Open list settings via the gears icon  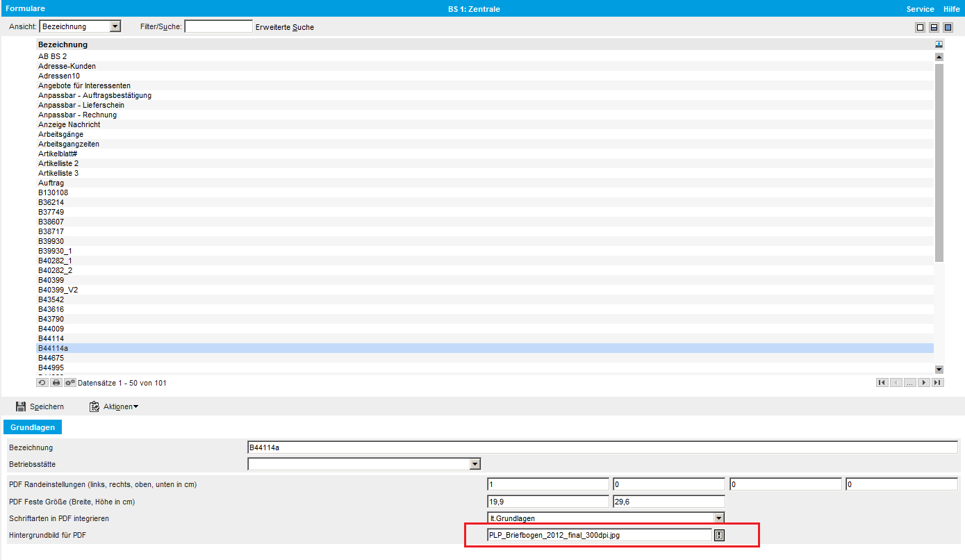pos(70,383)
